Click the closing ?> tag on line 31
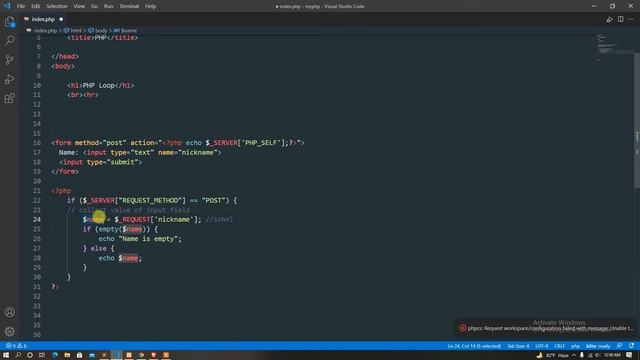The image size is (640, 360). [55, 287]
